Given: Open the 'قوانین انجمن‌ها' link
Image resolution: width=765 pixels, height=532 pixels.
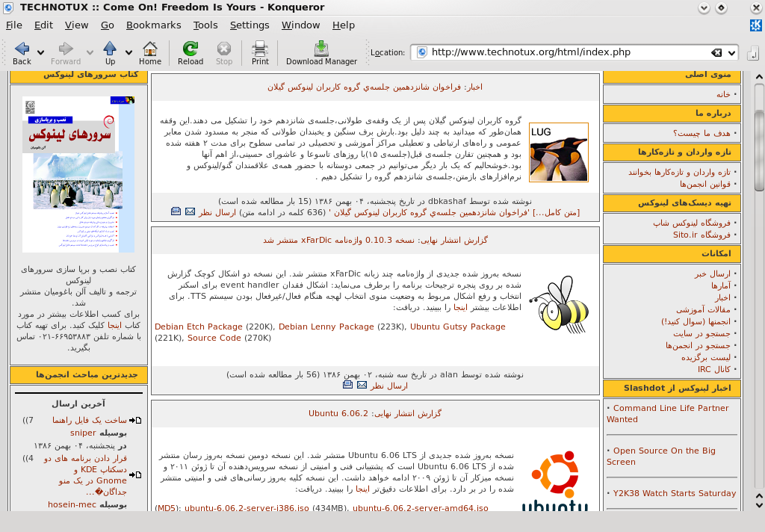Looking at the screenshot, I should [705, 184].
